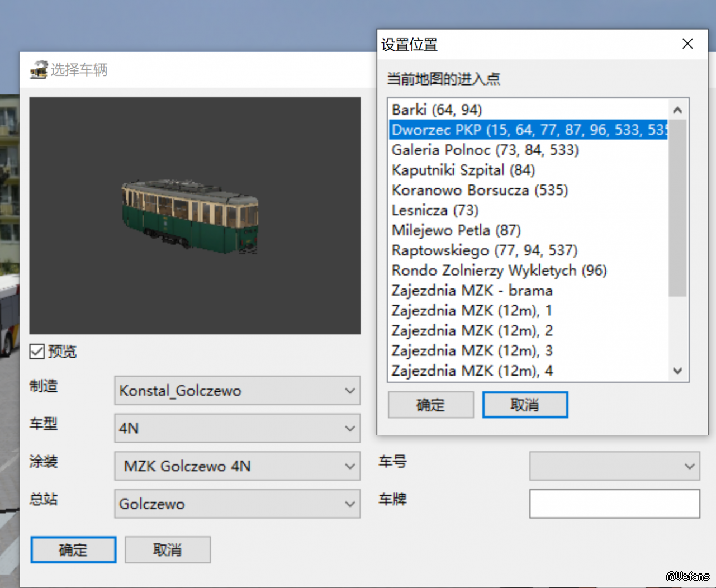The width and height of the screenshot is (716, 588).
Task: Click the 车牌 license plate input field
Action: click(x=615, y=504)
